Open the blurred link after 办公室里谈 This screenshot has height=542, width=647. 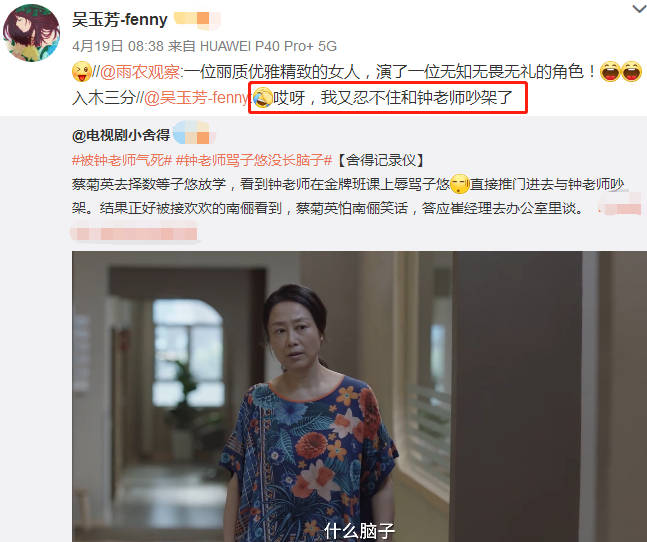[x=619, y=208]
